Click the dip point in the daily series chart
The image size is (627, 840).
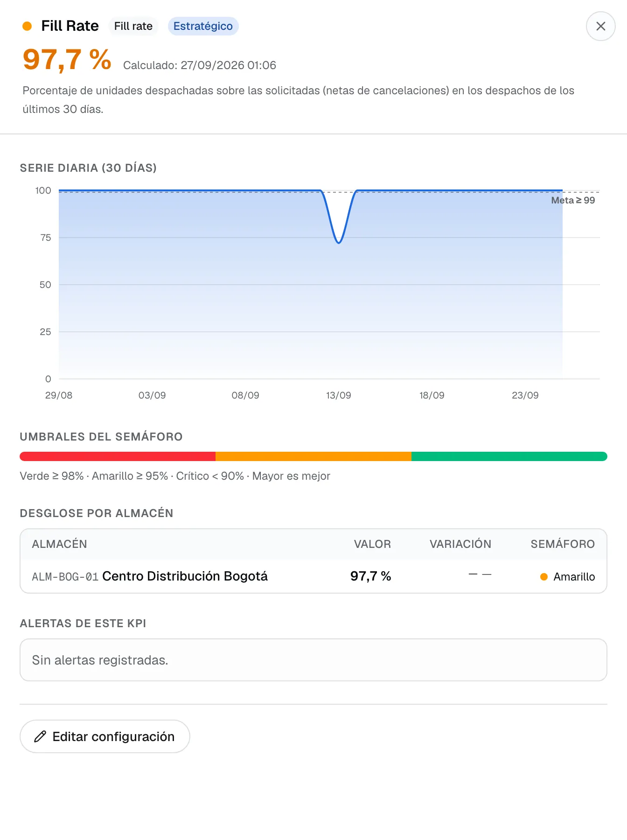pyautogui.click(x=339, y=242)
